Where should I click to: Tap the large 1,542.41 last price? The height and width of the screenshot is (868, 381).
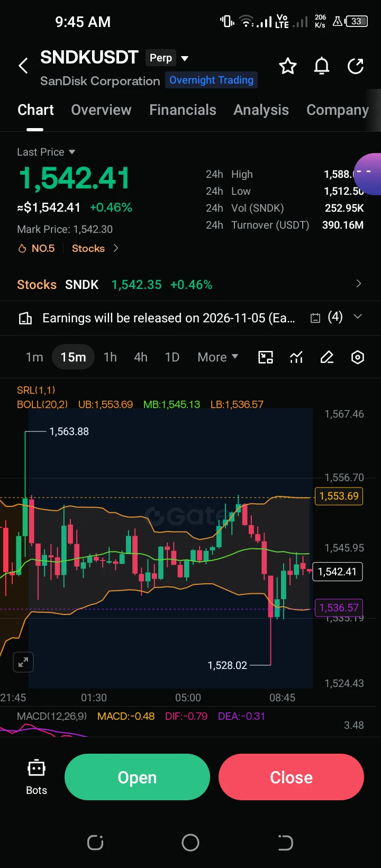74,178
